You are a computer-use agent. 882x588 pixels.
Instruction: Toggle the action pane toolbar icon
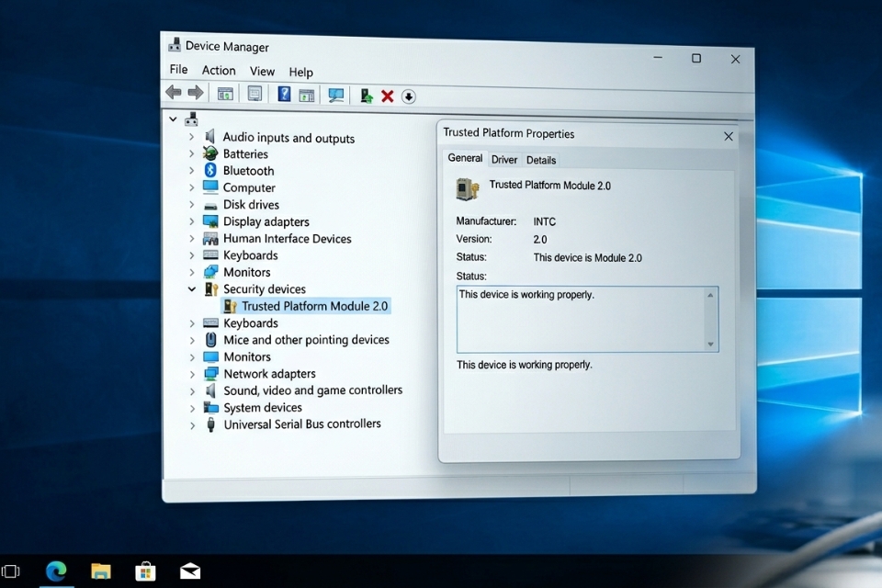307,96
